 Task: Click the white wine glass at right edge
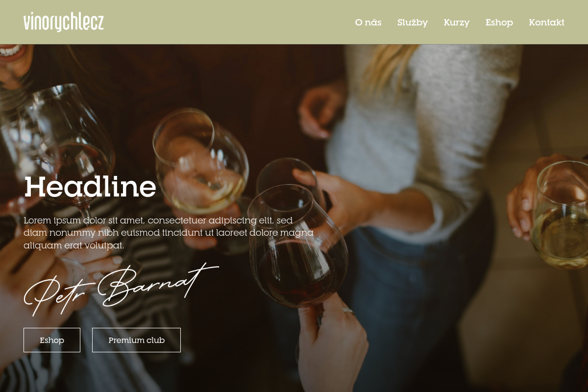(x=561, y=216)
